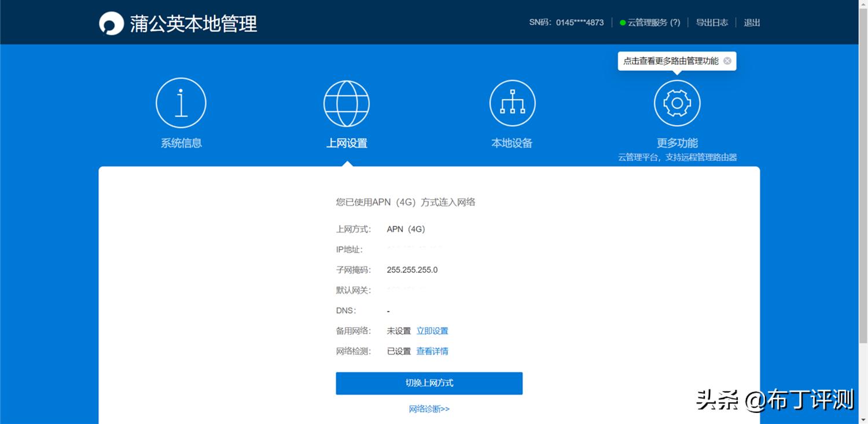This screenshot has width=868, height=424.
Task: Open the 本地设备 network icon
Action: click(512, 102)
